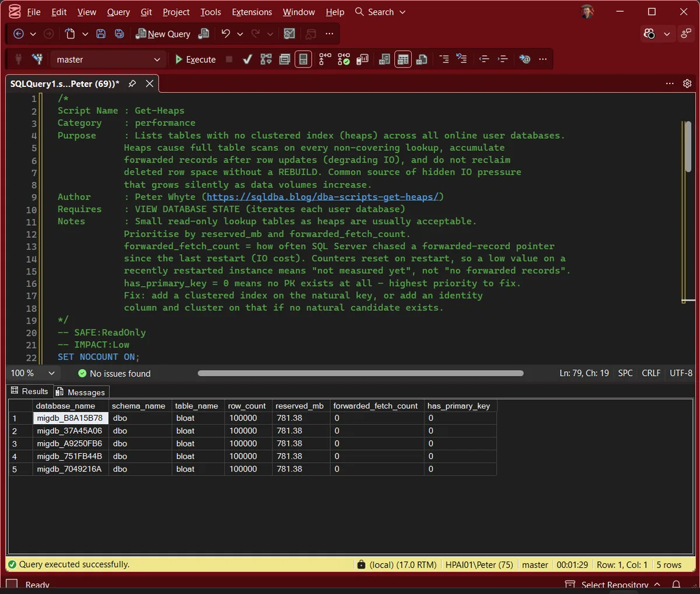Open the Query menu
700x594 pixels.
pyautogui.click(x=118, y=12)
